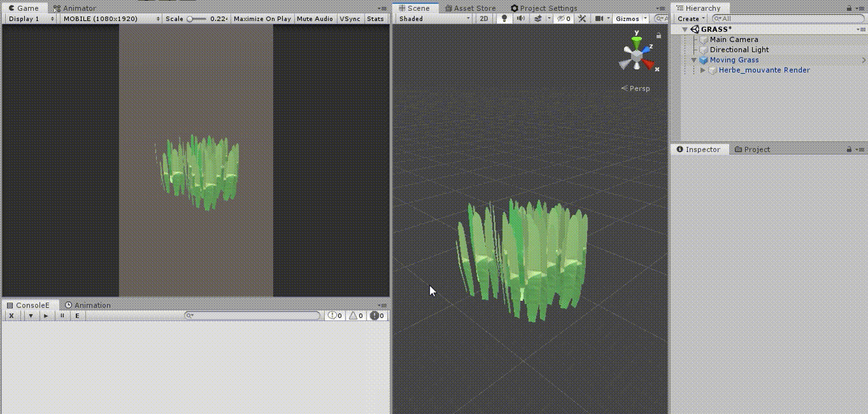This screenshot has height=414, width=868.
Task: Lock the Hierarchy panel
Action: tap(849, 8)
